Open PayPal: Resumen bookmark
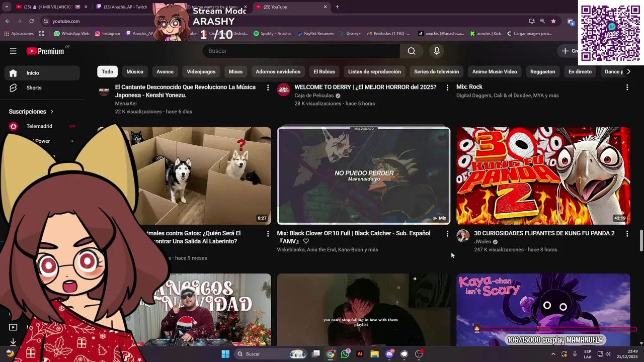The height and width of the screenshot is (362, 644). coord(315,34)
